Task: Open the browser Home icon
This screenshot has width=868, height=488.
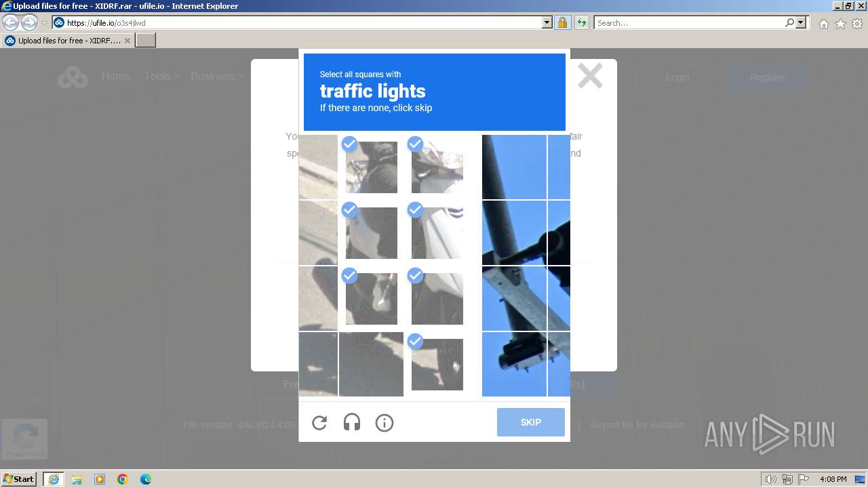Action: click(823, 24)
